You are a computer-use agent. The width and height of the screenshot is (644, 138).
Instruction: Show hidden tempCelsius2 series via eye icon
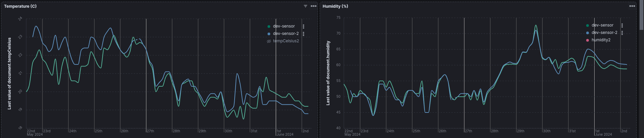tap(269, 41)
